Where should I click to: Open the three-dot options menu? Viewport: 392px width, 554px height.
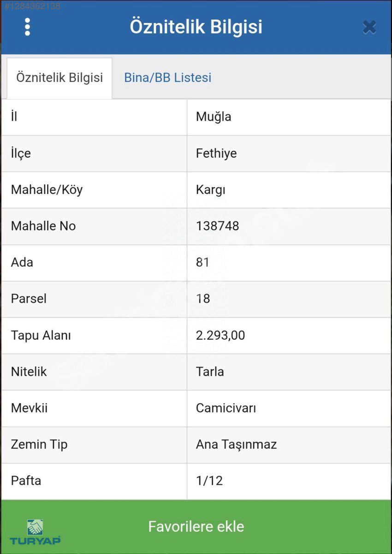pyautogui.click(x=27, y=27)
